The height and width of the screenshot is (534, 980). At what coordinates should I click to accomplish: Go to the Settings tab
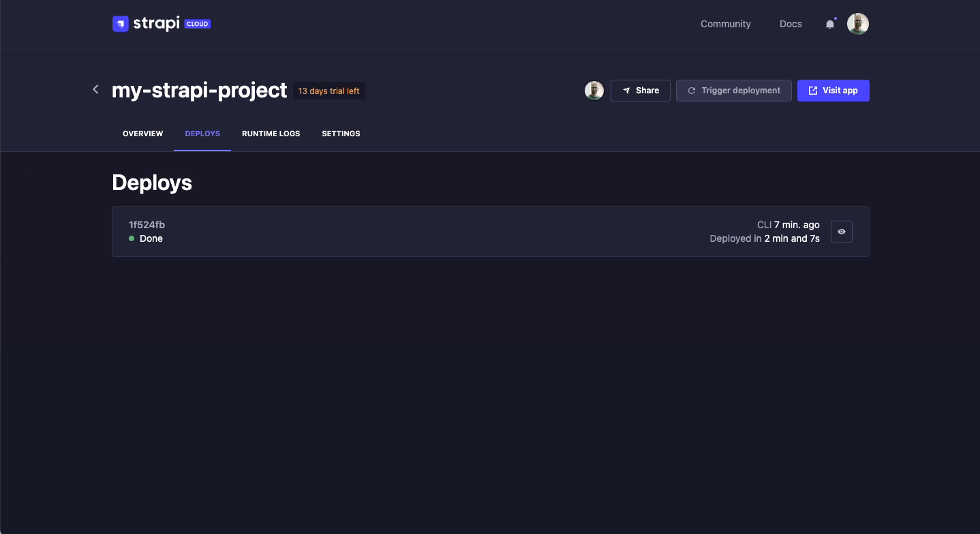(341, 133)
